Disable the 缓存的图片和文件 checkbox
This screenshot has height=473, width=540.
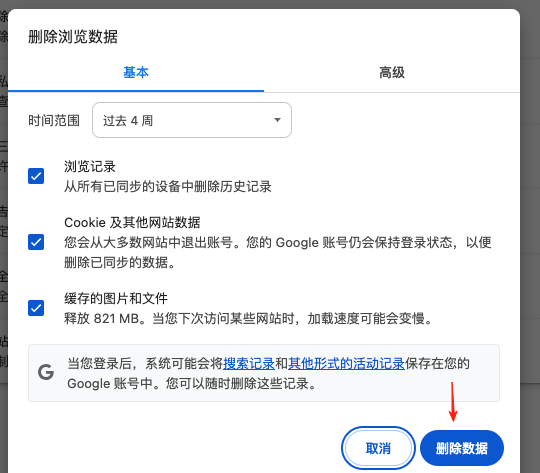[36, 308]
